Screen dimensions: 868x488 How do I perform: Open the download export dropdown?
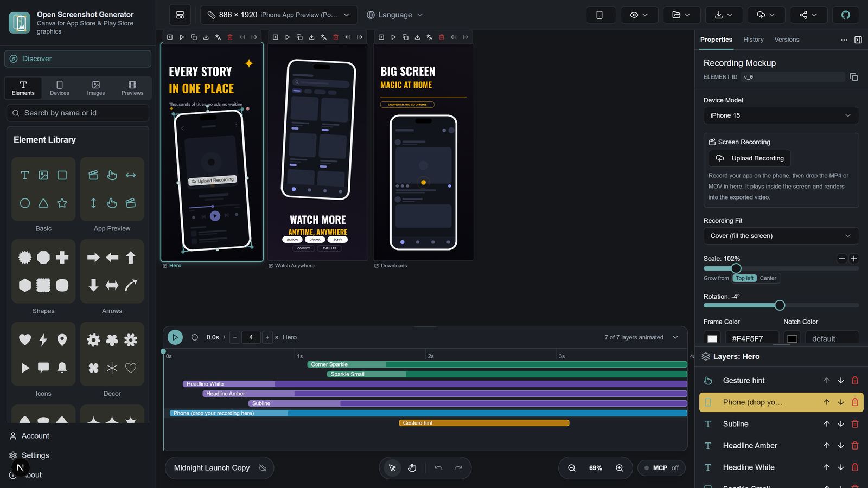(x=724, y=15)
